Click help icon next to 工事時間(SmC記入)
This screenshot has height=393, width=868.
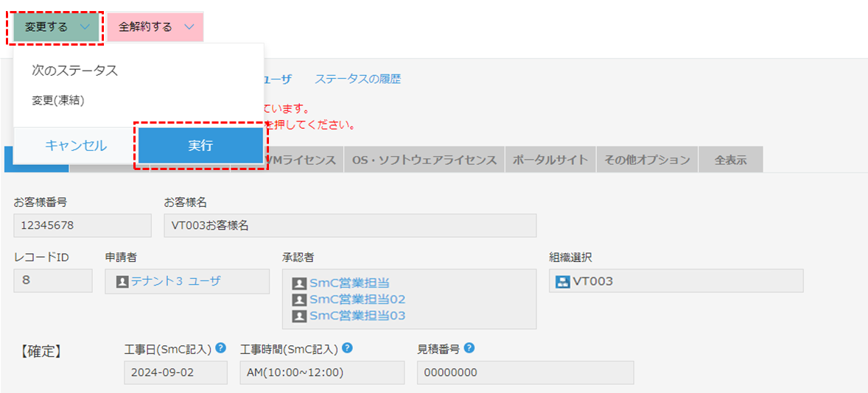[x=348, y=347]
